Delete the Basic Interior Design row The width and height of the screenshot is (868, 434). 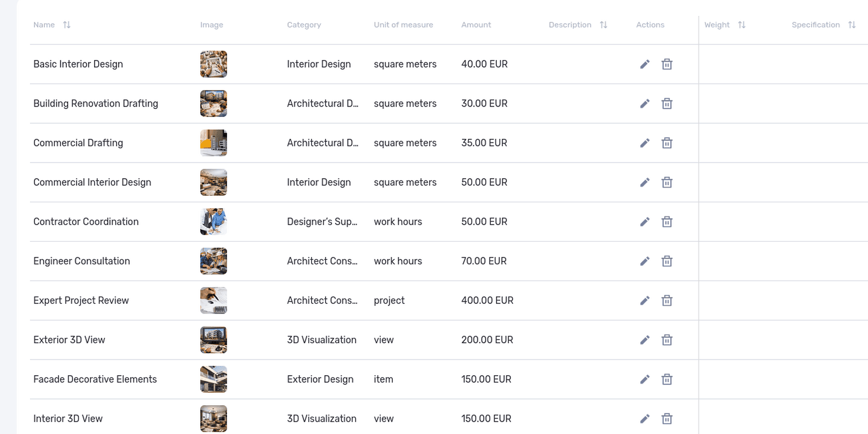(x=667, y=64)
